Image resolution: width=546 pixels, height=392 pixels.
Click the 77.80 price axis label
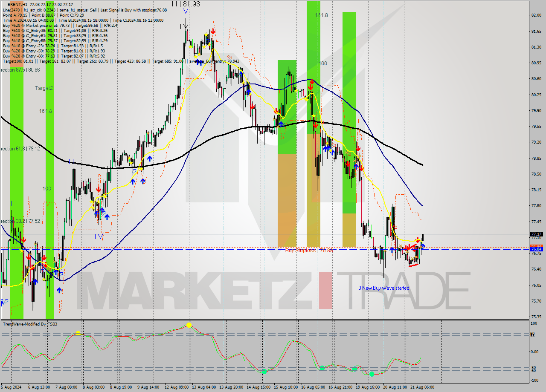click(x=536, y=206)
